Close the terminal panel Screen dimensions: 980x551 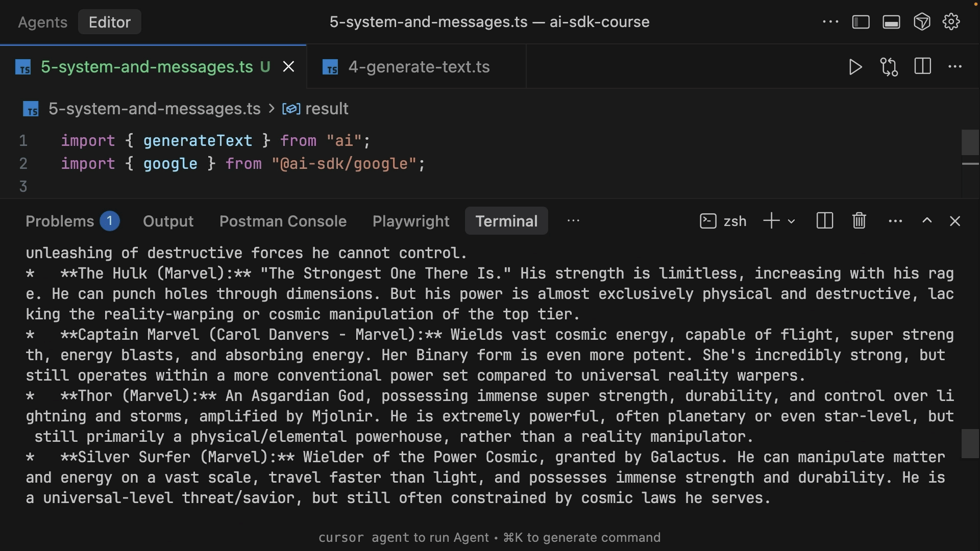(x=954, y=221)
